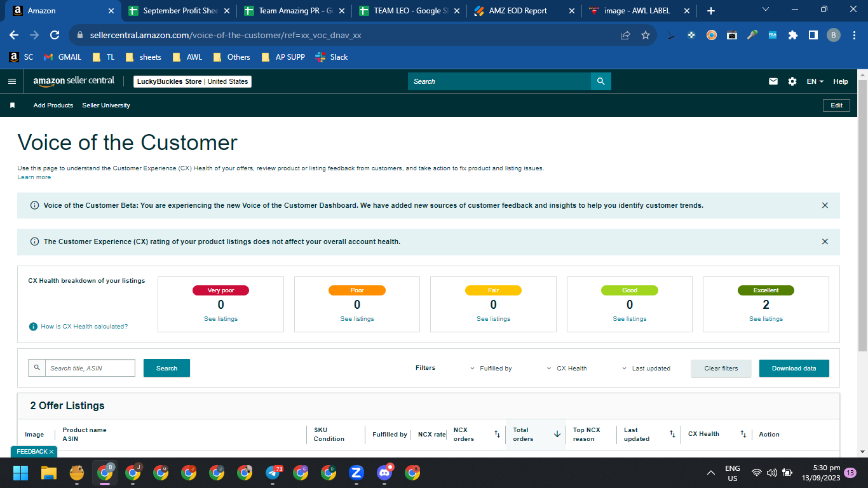Dismiss the CX rating account health banner

pyautogui.click(x=825, y=241)
